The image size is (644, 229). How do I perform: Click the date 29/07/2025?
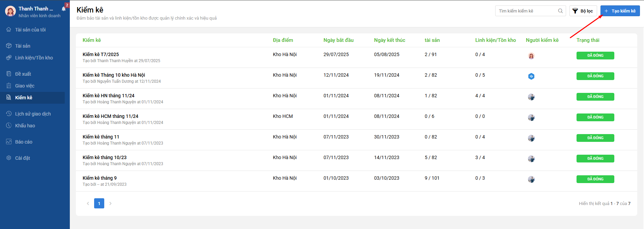coord(336,54)
